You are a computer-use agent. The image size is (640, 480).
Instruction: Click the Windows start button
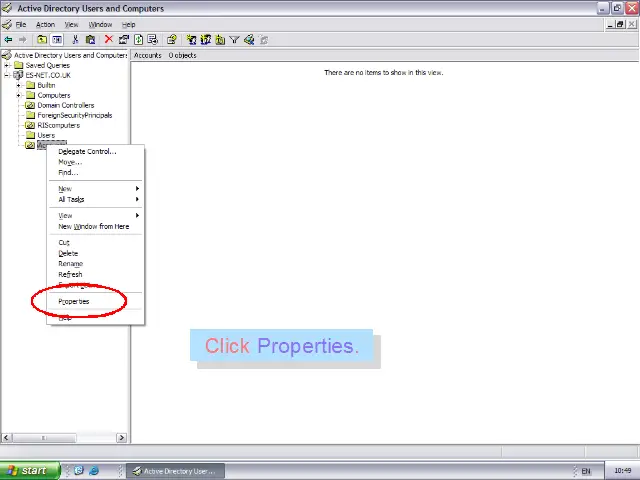pos(29,471)
